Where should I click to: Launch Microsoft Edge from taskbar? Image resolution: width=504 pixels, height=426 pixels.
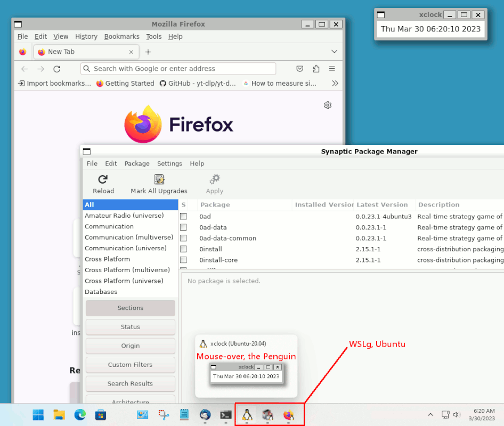(80, 415)
